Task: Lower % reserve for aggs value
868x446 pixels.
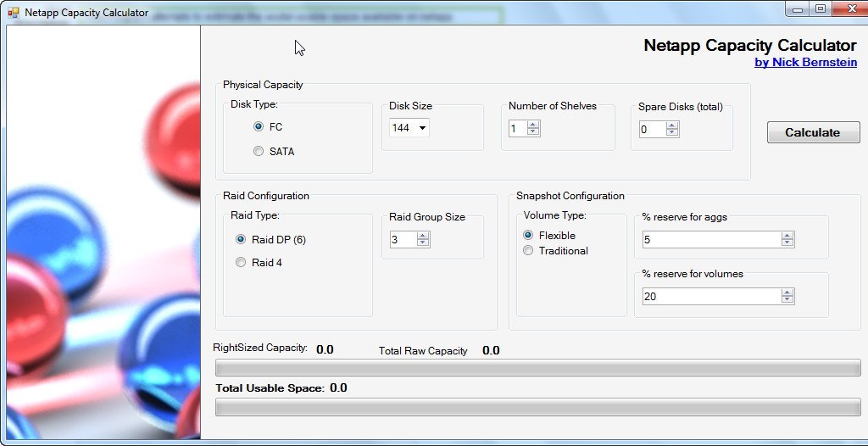Action: click(x=787, y=243)
